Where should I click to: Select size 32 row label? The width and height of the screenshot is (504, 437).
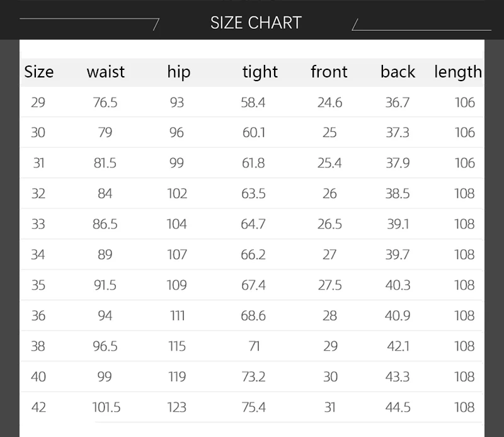38,193
